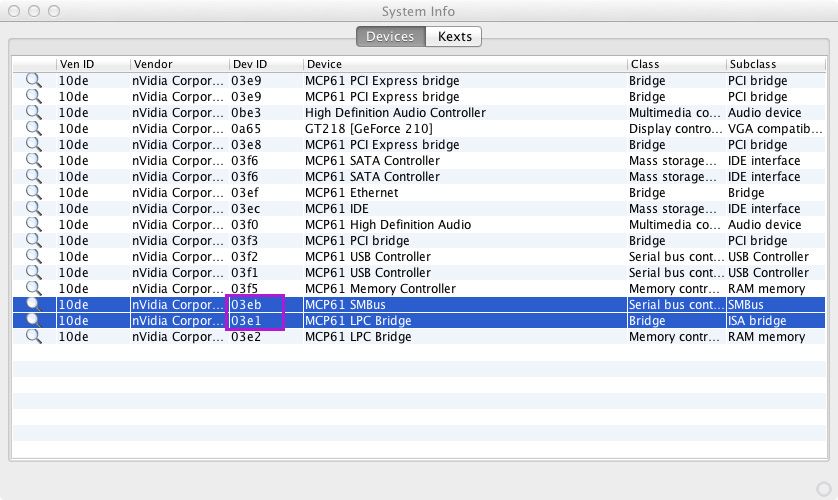Sort by the Dev ID column header

pyautogui.click(x=266, y=64)
